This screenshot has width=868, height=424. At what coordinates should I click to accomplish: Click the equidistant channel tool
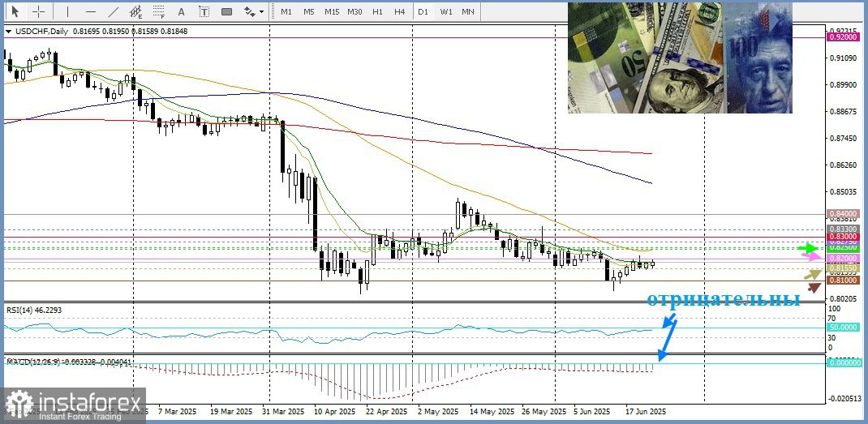tap(136, 11)
